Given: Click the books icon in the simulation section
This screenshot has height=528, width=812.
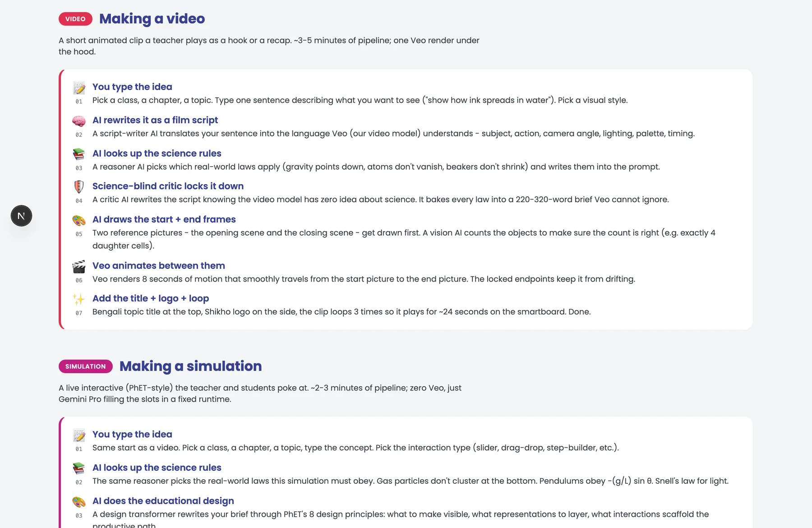Looking at the screenshot, I should tap(79, 468).
